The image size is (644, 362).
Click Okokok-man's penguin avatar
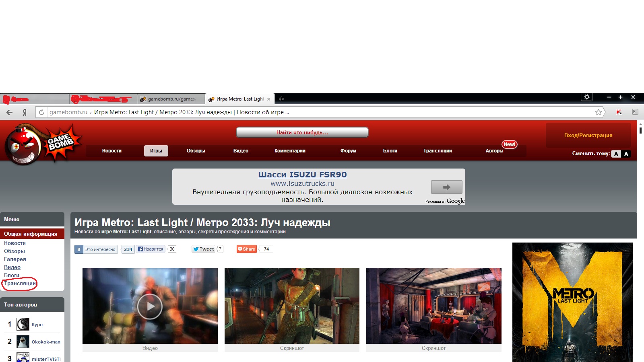tap(23, 341)
